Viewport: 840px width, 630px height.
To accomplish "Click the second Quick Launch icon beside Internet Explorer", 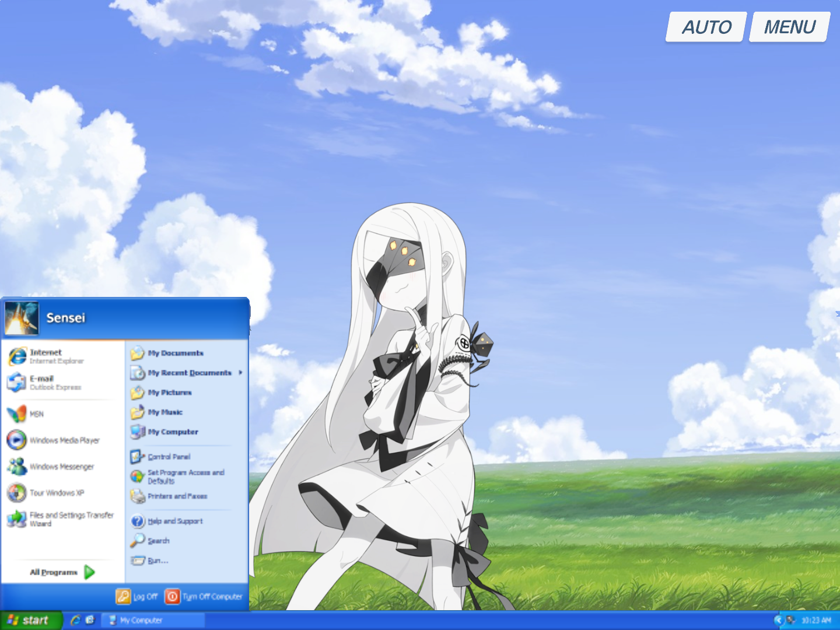I will (90, 620).
